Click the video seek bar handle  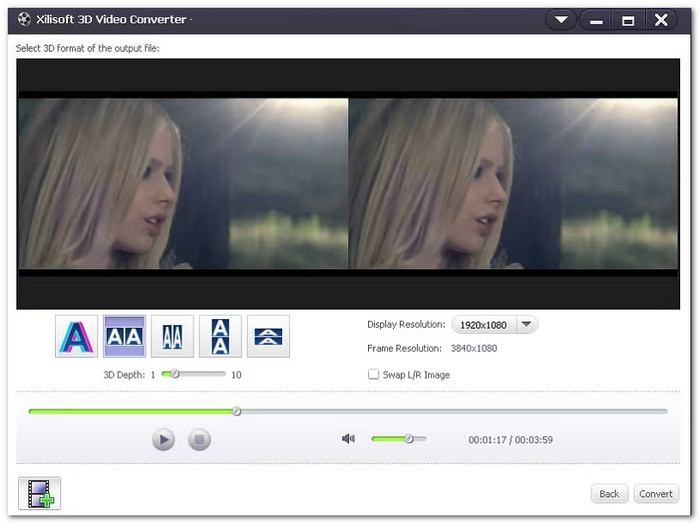click(237, 411)
